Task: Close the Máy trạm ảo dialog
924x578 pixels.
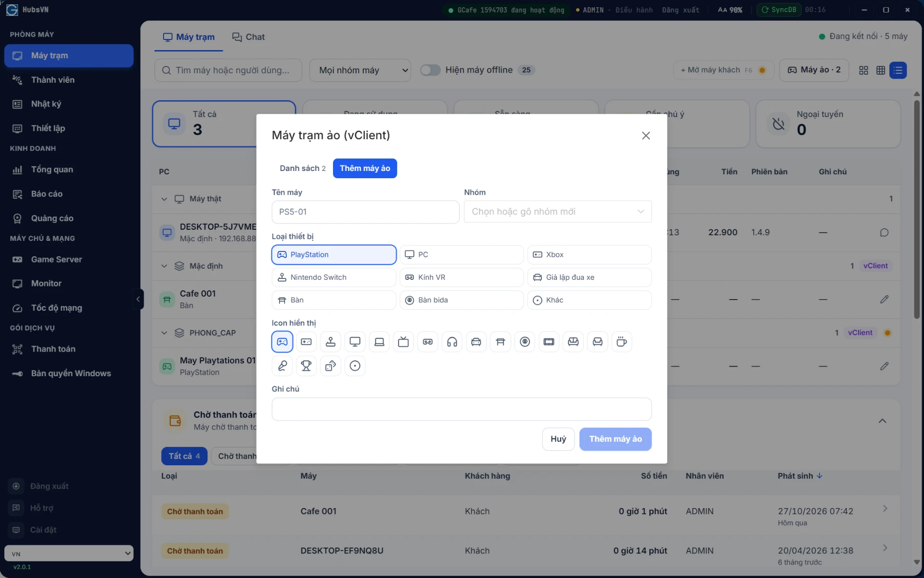Action: tap(646, 136)
